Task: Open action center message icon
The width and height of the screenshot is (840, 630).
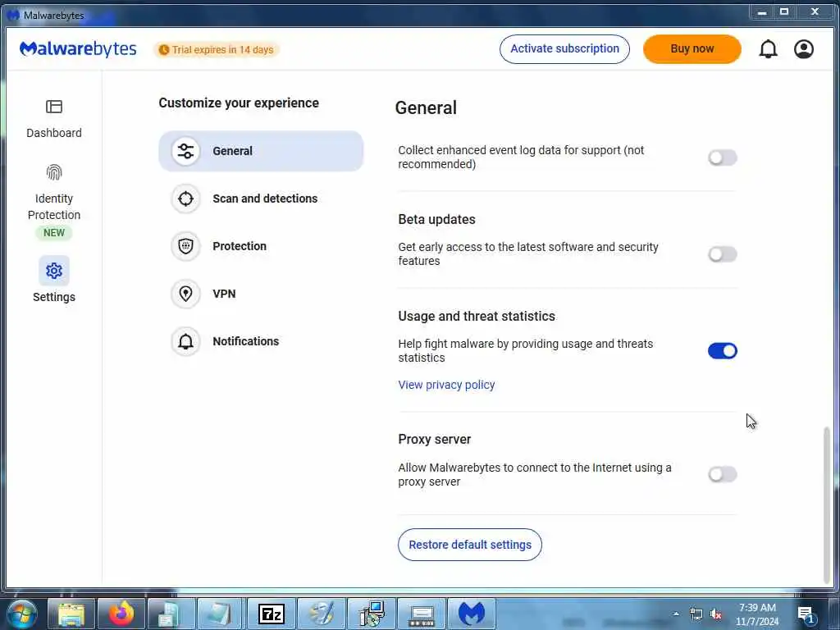Action: point(806,614)
